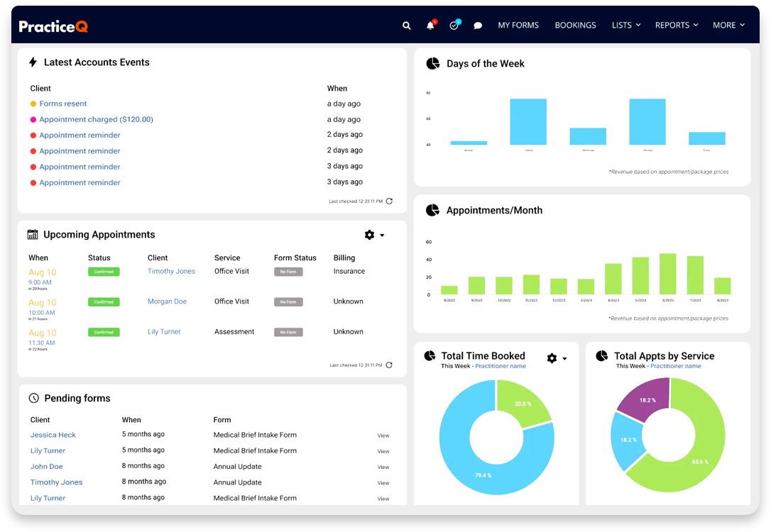Image resolution: width=771 pixels, height=532 pixels.
Task: Go to the BOOKINGS section
Action: click(575, 25)
